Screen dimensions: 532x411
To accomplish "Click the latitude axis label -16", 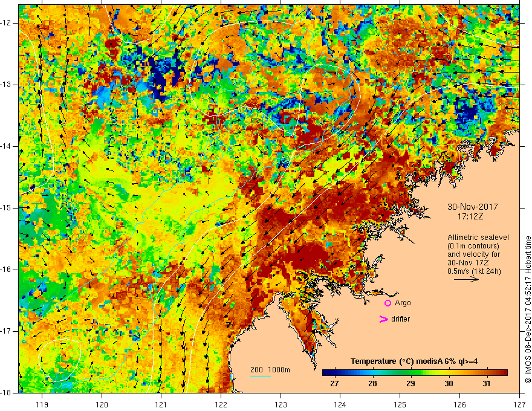I will point(7,270).
